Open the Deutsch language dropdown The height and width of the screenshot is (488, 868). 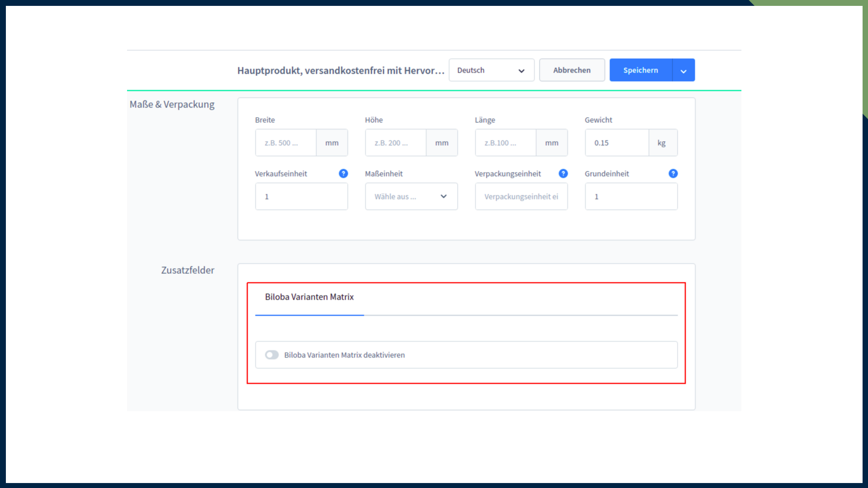[x=491, y=70]
